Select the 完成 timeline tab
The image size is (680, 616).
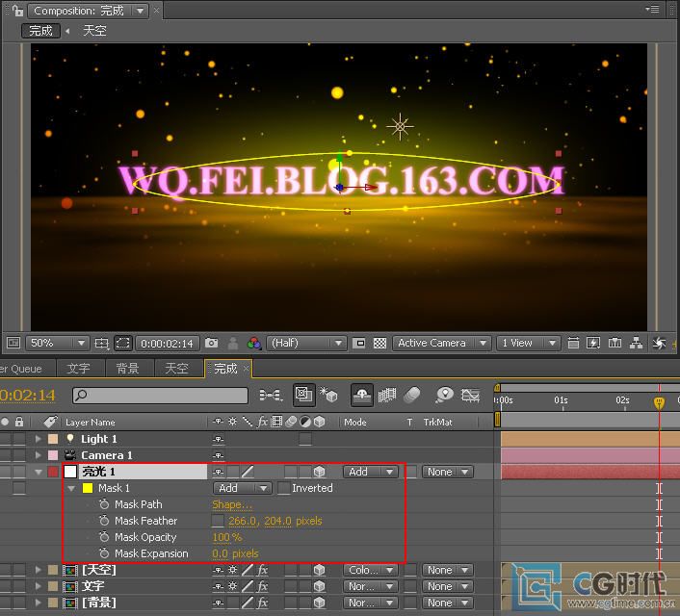pyautogui.click(x=225, y=369)
